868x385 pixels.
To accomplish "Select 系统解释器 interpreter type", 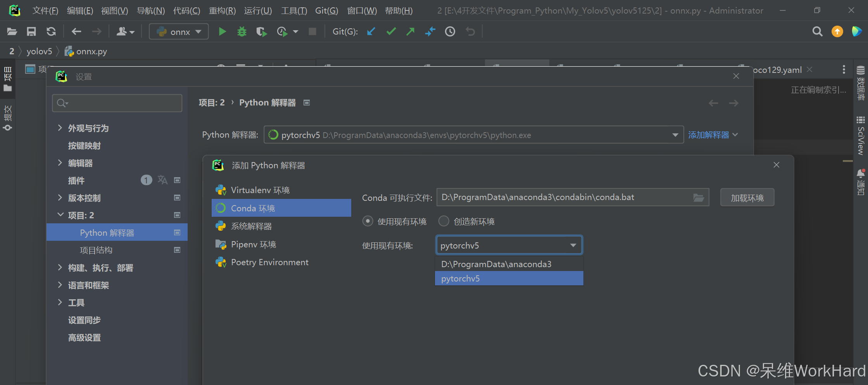I will [x=281, y=226].
